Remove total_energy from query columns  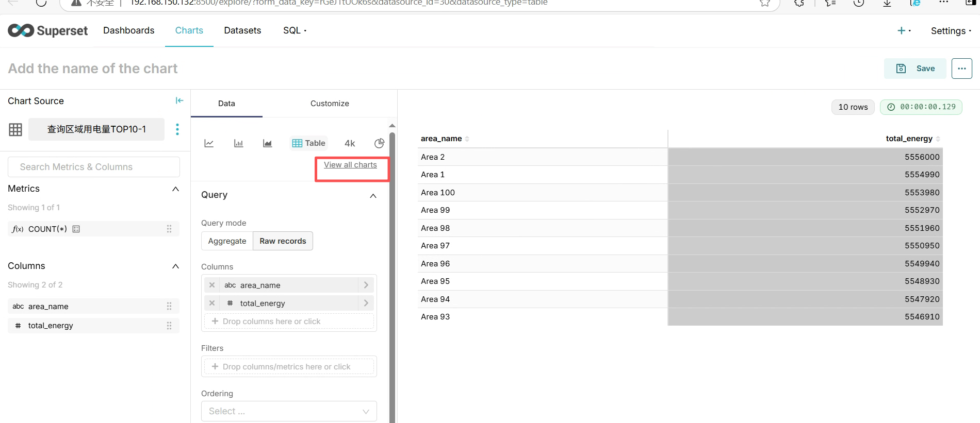coord(212,303)
